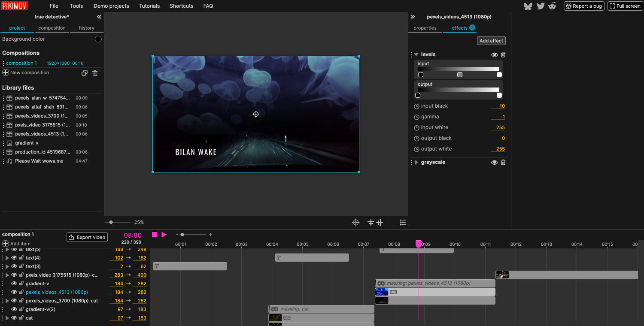644x326 pixels.
Task: Open the Tools menu
Action: click(x=76, y=6)
